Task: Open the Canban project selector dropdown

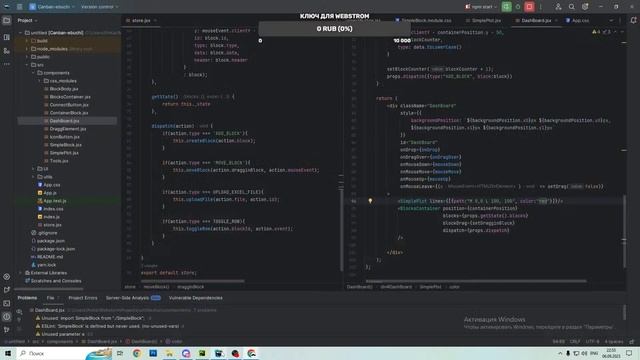Action: tap(52, 7)
